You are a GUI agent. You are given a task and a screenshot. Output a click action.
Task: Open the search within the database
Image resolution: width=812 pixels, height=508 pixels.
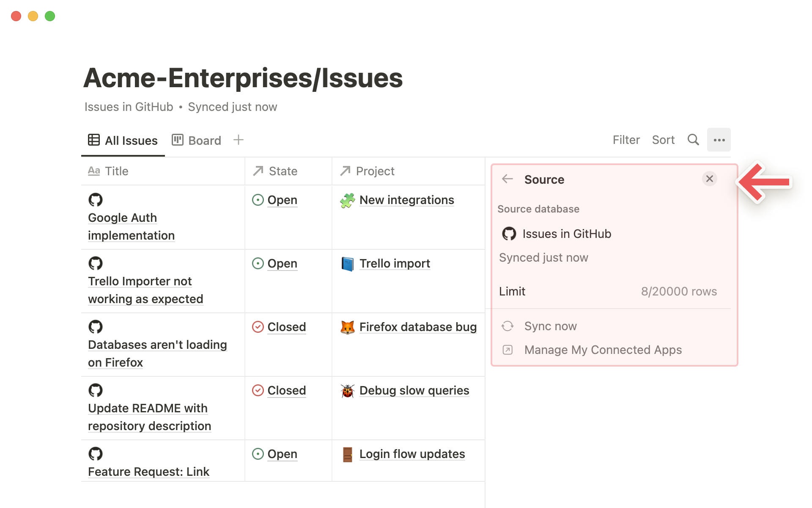click(x=693, y=140)
